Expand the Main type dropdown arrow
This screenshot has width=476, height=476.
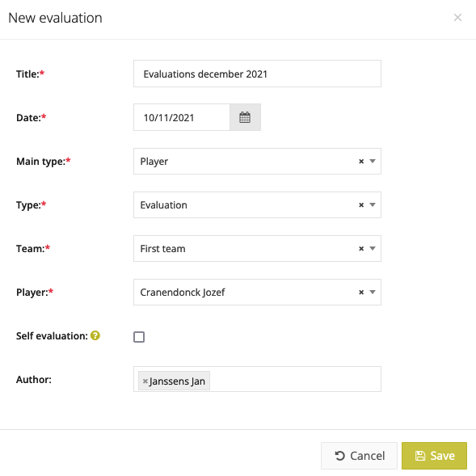373,161
